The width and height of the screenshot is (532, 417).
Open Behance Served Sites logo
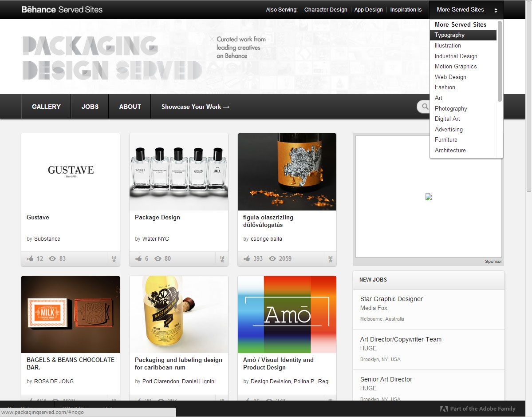tap(62, 9)
